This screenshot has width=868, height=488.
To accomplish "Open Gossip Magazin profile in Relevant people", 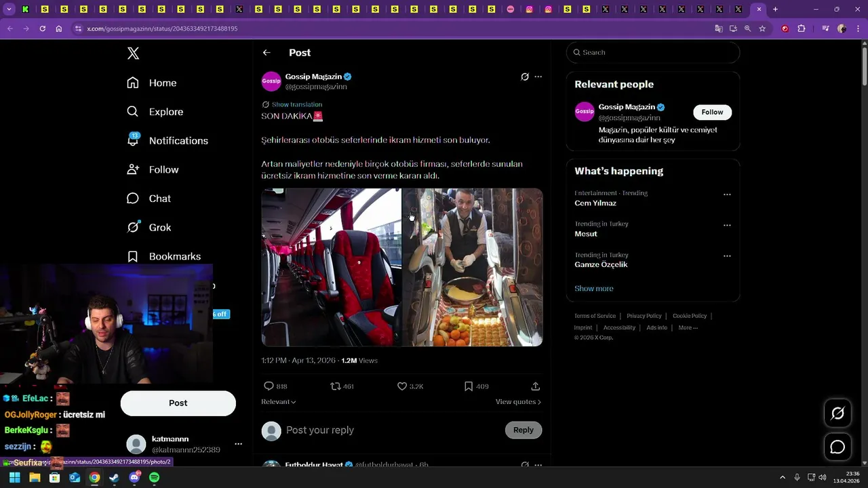I will click(627, 107).
